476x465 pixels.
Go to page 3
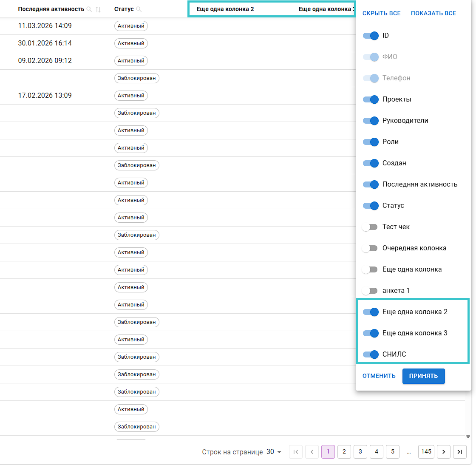click(360, 452)
